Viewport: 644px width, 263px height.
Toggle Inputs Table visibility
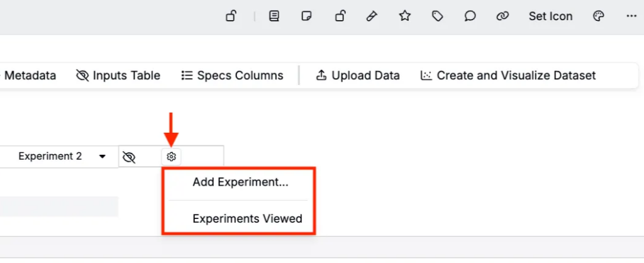click(118, 76)
